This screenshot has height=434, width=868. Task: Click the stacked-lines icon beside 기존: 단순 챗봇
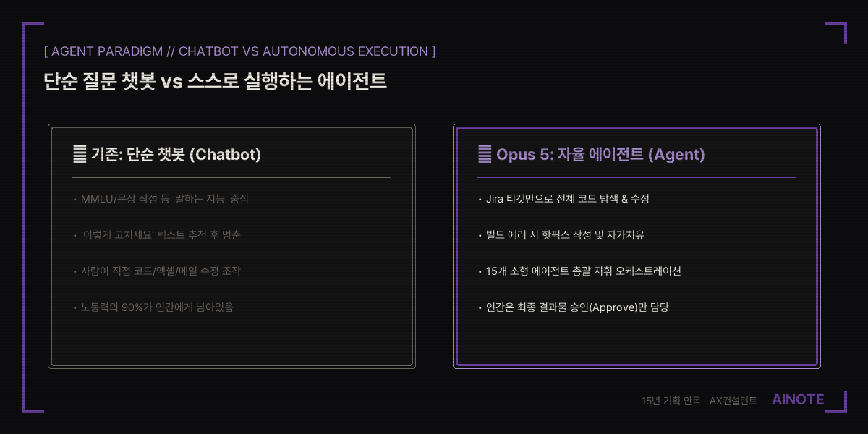[80, 154]
